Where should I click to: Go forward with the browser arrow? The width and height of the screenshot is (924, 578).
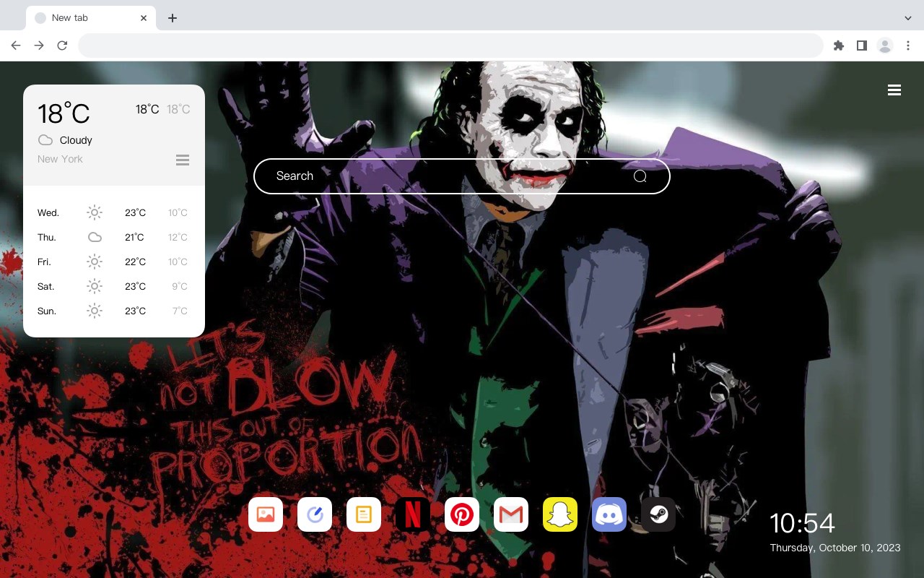click(x=39, y=46)
